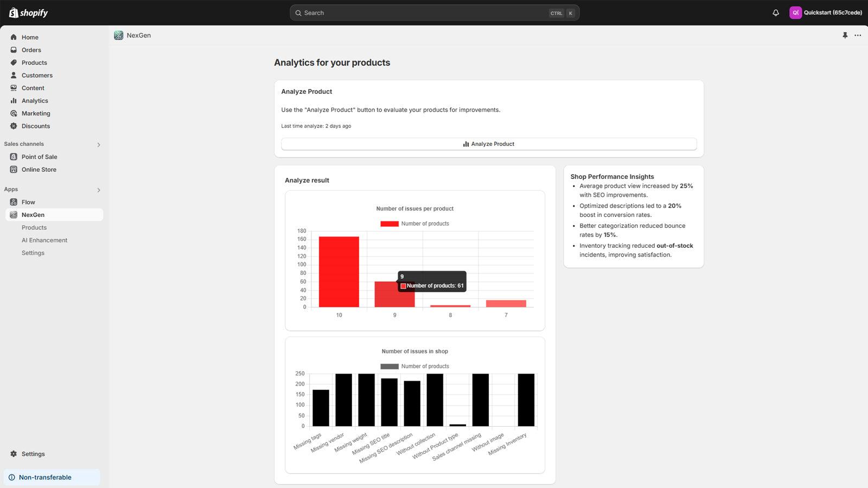Select the Marketing megaphone icon
This screenshot has height=488, width=868.
(13, 113)
